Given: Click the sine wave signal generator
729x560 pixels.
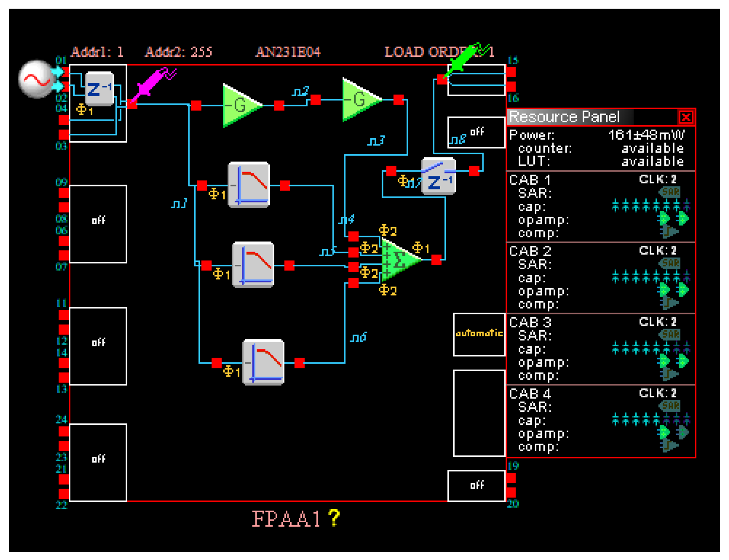Looking at the screenshot, I should (x=36, y=79).
